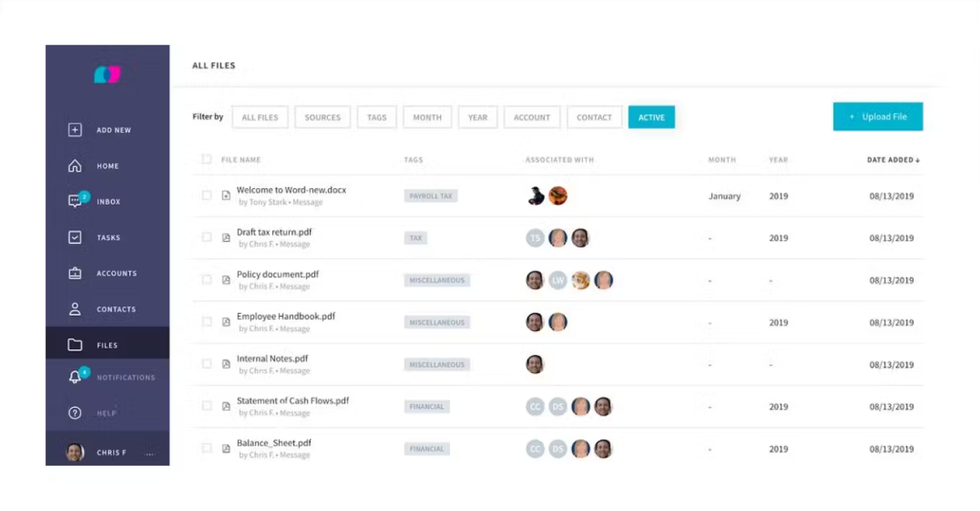The width and height of the screenshot is (980, 511).
Task: Select the Sources filter tab
Action: 323,117
